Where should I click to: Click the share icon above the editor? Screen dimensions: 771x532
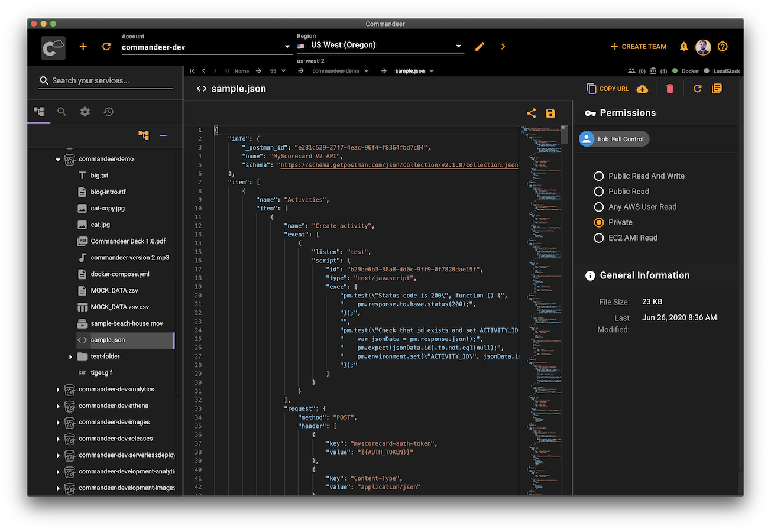pyautogui.click(x=531, y=113)
